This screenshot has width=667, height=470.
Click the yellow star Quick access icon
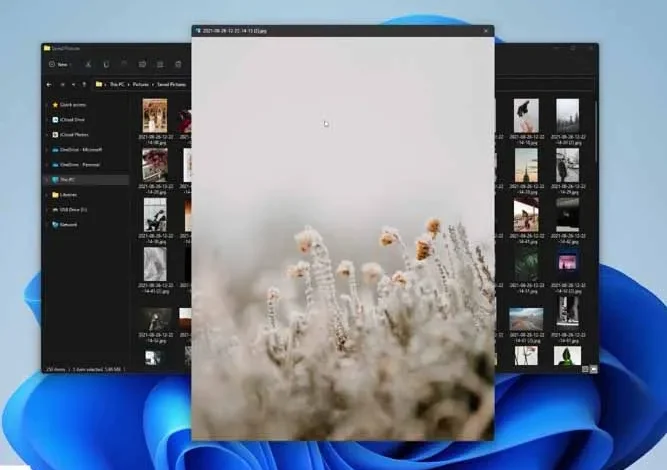[55, 105]
